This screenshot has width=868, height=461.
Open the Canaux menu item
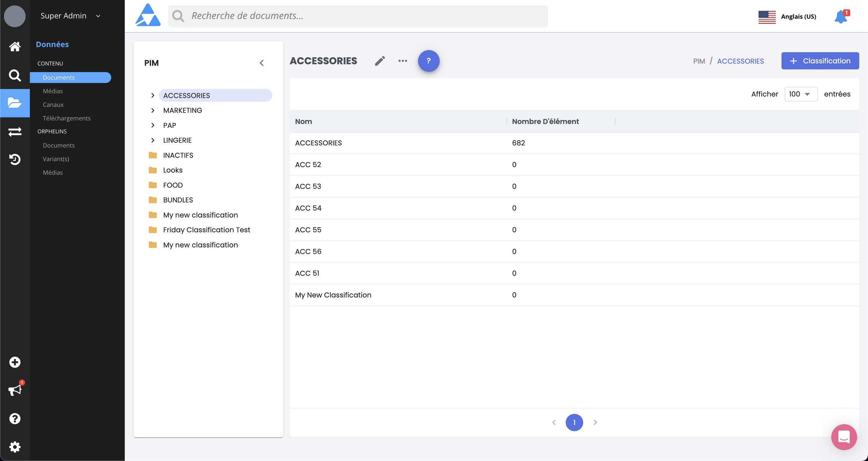click(53, 105)
